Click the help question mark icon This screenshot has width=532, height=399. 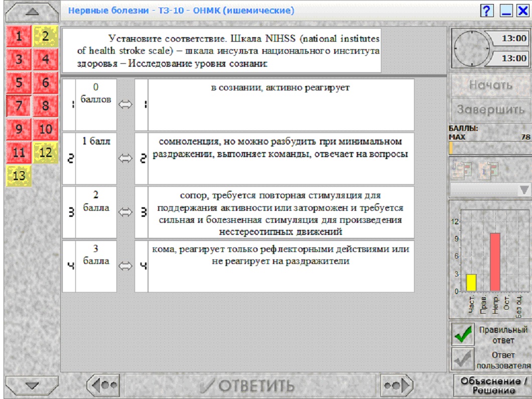[x=486, y=11]
